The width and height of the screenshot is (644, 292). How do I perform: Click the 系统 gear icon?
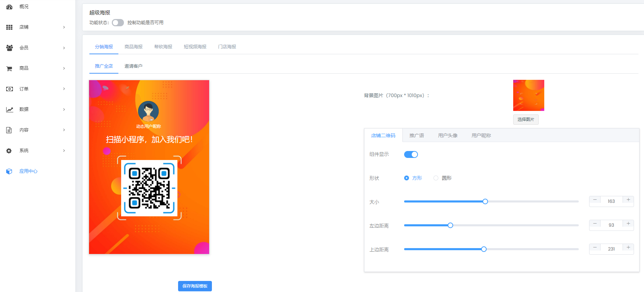[x=9, y=151]
